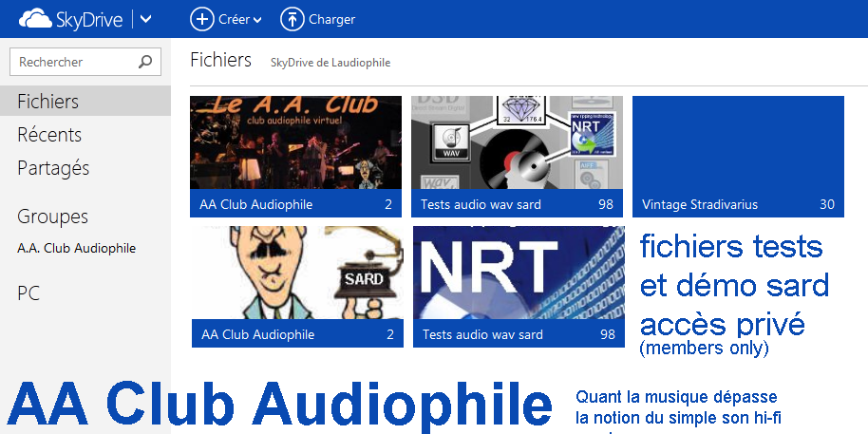Open the A.A. Club Audiophile group link

(x=76, y=249)
